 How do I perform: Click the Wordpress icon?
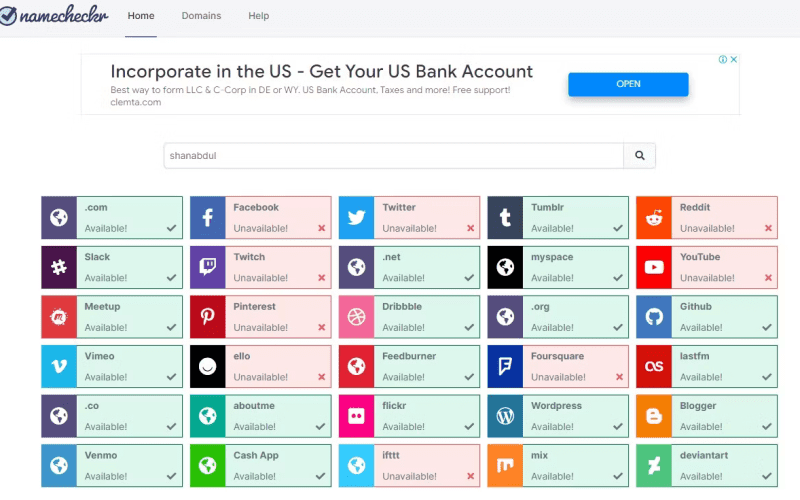505,416
